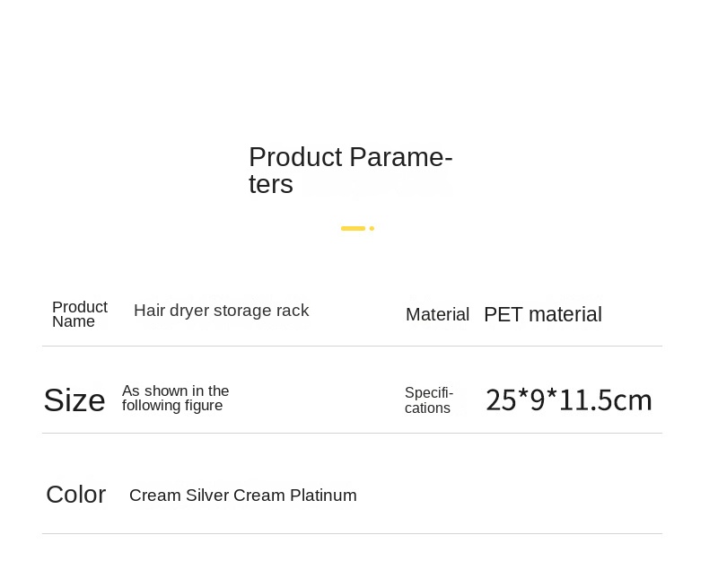Select the large Size label
The height and width of the screenshot is (588, 709).
click(74, 400)
